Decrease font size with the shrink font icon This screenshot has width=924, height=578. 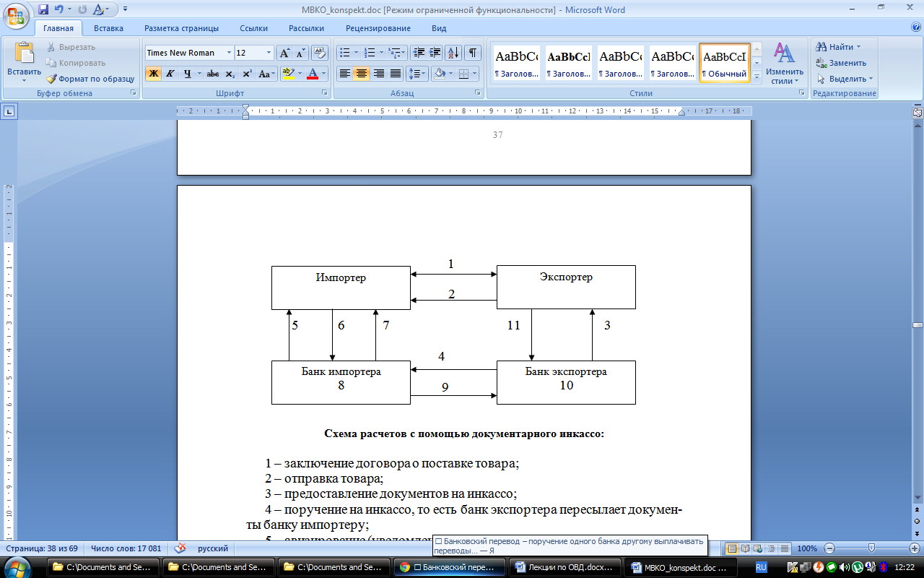(x=301, y=53)
